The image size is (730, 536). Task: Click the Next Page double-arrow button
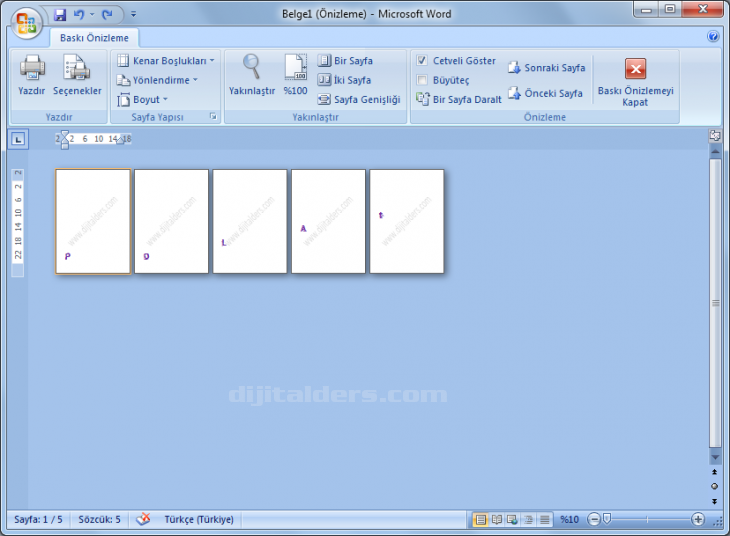[x=715, y=502]
